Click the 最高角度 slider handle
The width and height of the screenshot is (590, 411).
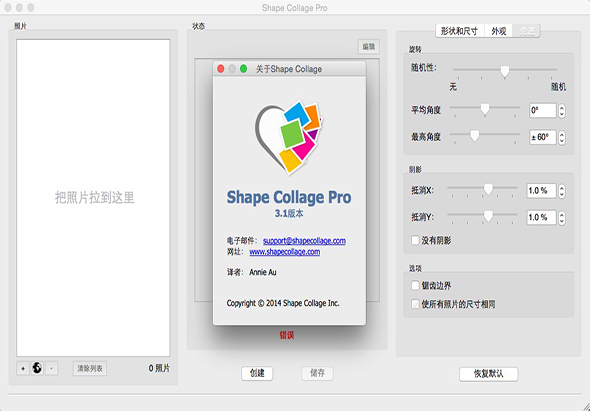[475, 136]
